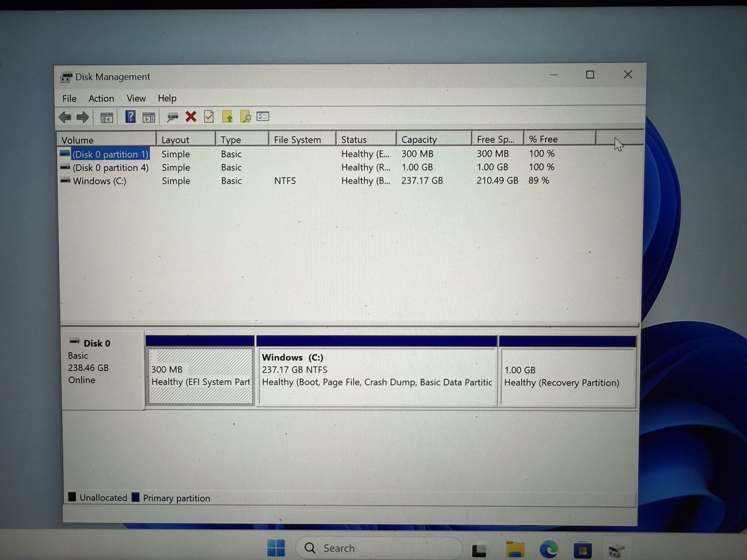
Task: Open the File menu
Action: pos(69,98)
